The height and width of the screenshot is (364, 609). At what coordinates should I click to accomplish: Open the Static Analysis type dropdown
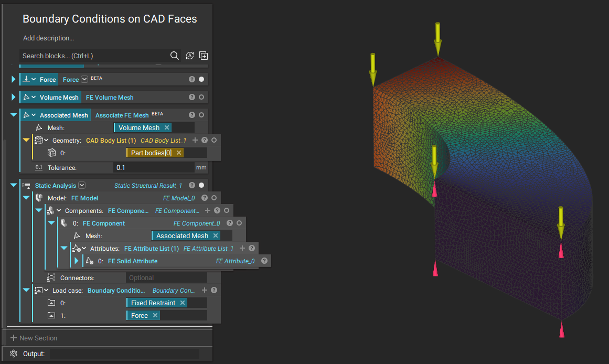[x=82, y=185]
